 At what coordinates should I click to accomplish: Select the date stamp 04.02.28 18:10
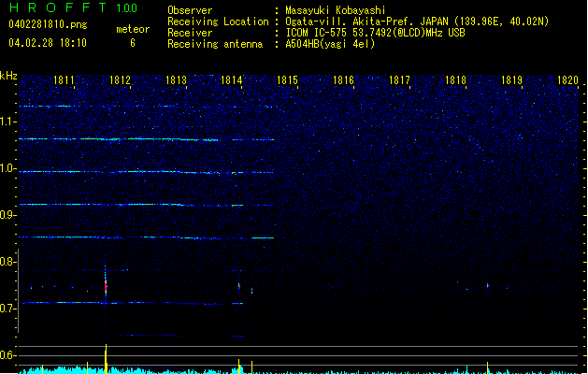tap(48, 43)
